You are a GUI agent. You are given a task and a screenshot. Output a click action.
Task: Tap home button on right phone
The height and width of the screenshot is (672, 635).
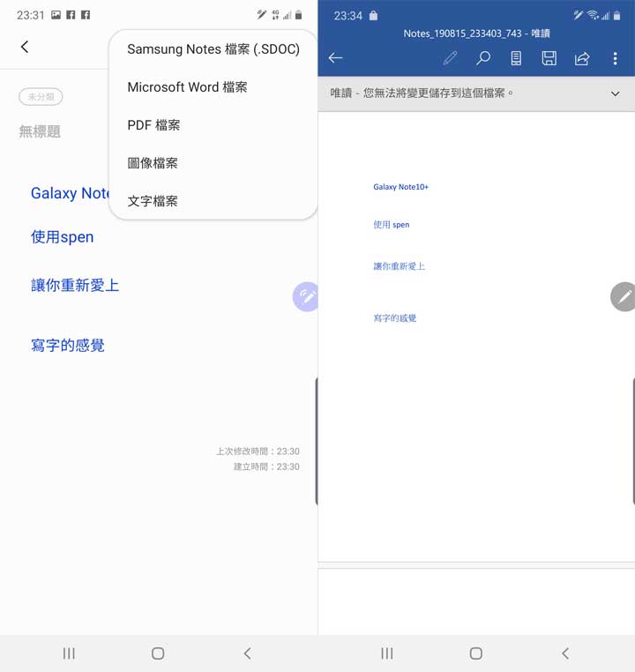476,653
